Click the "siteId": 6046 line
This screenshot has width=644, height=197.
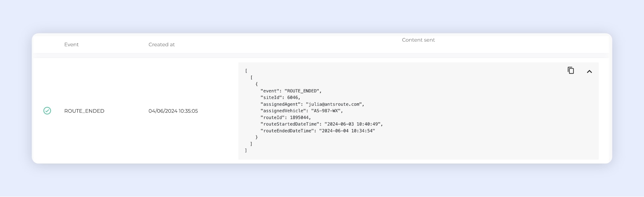(x=280, y=97)
